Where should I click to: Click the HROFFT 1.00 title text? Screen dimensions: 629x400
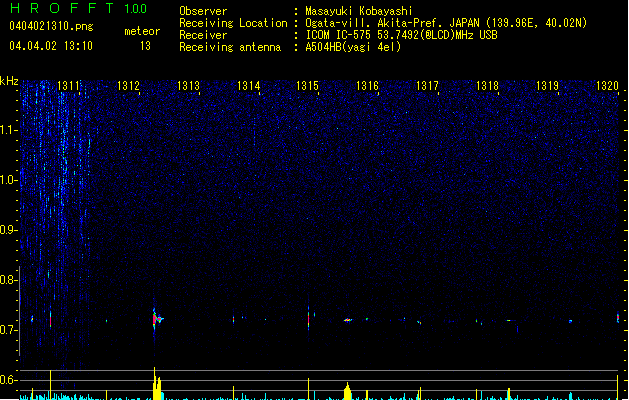coord(78,8)
